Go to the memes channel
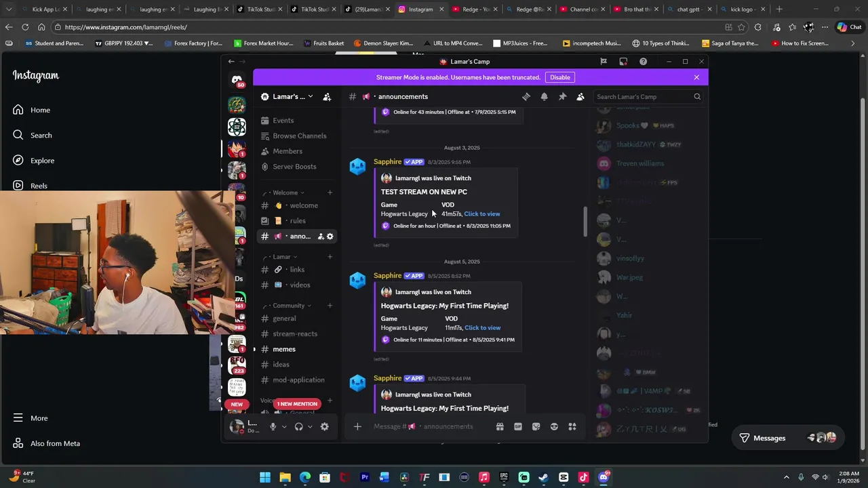The height and width of the screenshot is (488, 868). 297,349
